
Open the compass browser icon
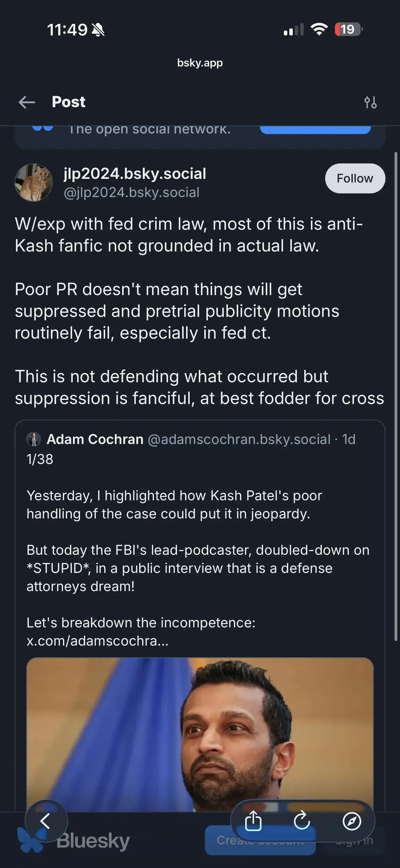click(x=352, y=821)
